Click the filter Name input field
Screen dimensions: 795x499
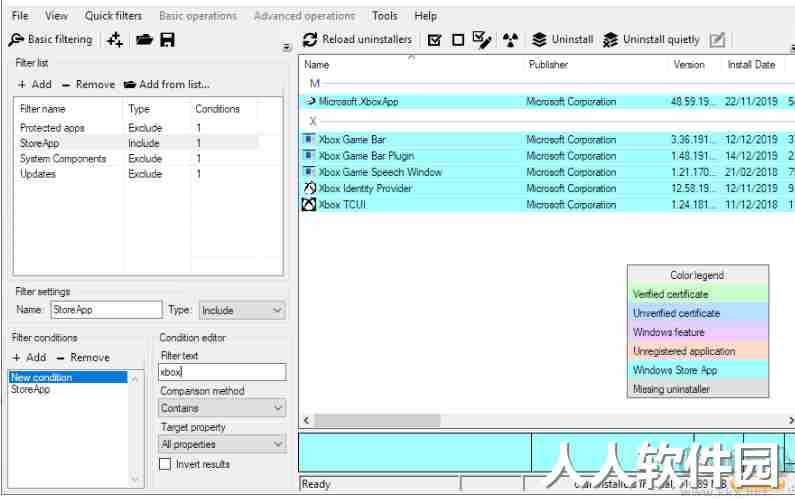click(106, 310)
